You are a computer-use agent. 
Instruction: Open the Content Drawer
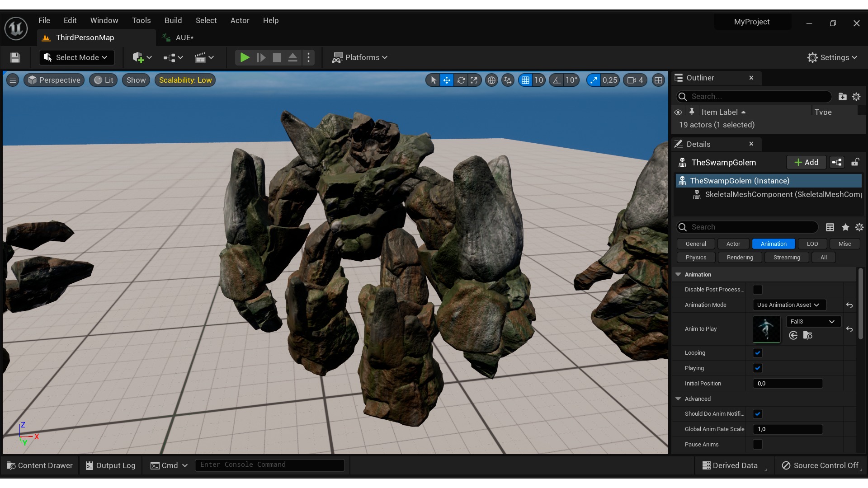click(40, 465)
